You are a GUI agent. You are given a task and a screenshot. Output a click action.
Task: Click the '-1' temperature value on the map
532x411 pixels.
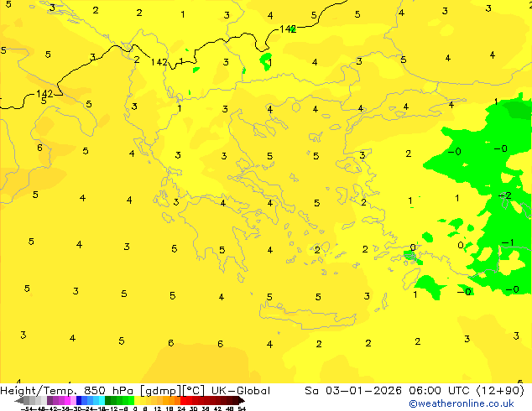tap(508, 242)
